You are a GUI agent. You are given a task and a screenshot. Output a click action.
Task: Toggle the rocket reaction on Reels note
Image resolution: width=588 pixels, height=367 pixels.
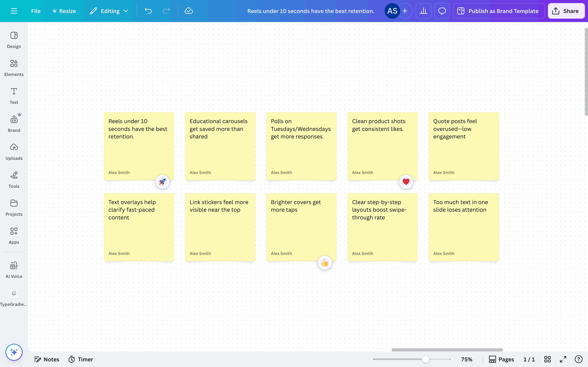point(162,182)
